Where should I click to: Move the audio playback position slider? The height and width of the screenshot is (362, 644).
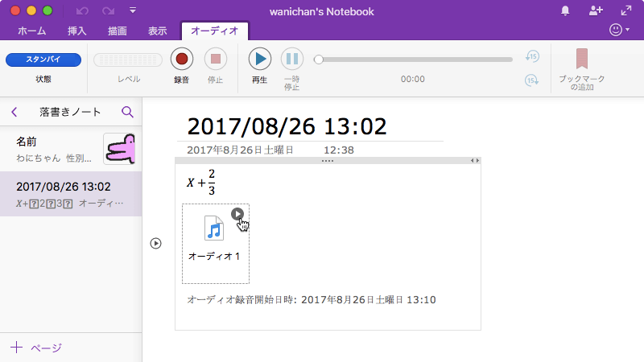tap(318, 60)
